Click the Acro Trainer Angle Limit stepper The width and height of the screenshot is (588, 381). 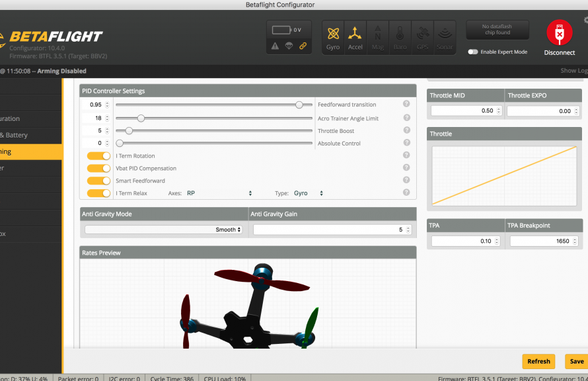107,118
